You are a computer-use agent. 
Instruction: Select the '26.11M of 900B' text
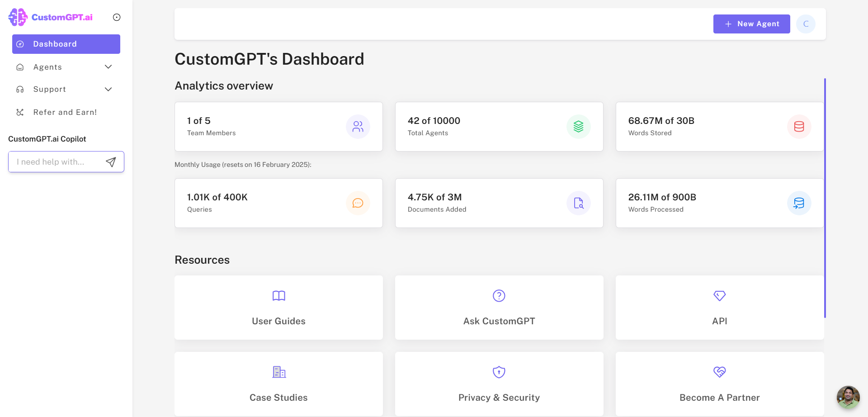[662, 197]
